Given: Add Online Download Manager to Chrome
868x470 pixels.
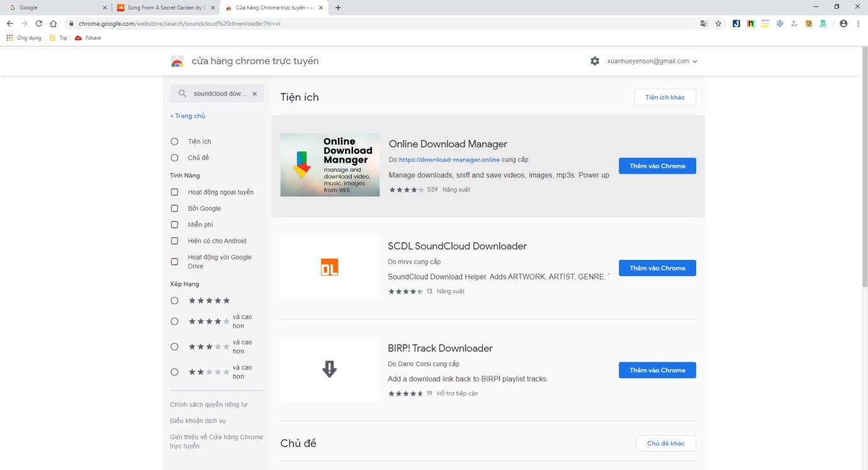Looking at the screenshot, I should click(657, 166).
